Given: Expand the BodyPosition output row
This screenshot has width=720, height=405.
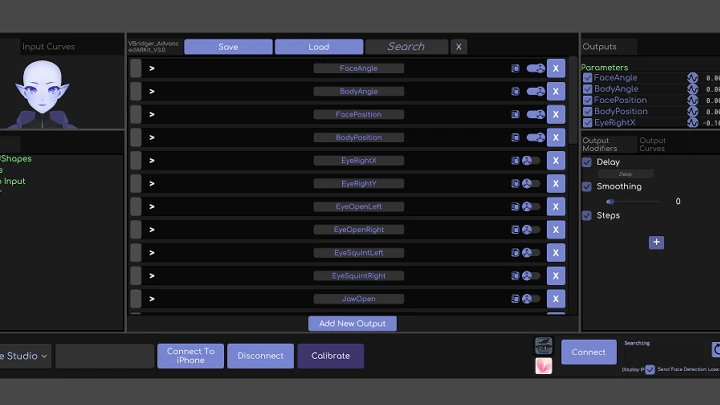Looking at the screenshot, I should click(152, 137).
